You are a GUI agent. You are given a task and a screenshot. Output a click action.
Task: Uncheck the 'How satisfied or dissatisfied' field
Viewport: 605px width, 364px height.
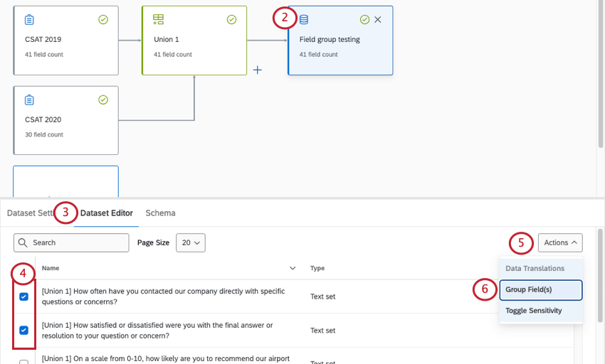tap(23, 330)
